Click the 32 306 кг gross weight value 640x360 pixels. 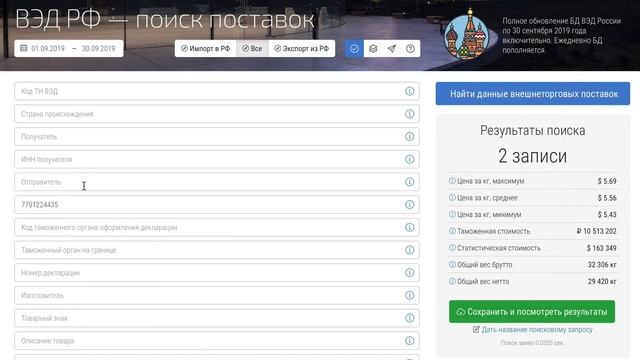(x=602, y=264)
